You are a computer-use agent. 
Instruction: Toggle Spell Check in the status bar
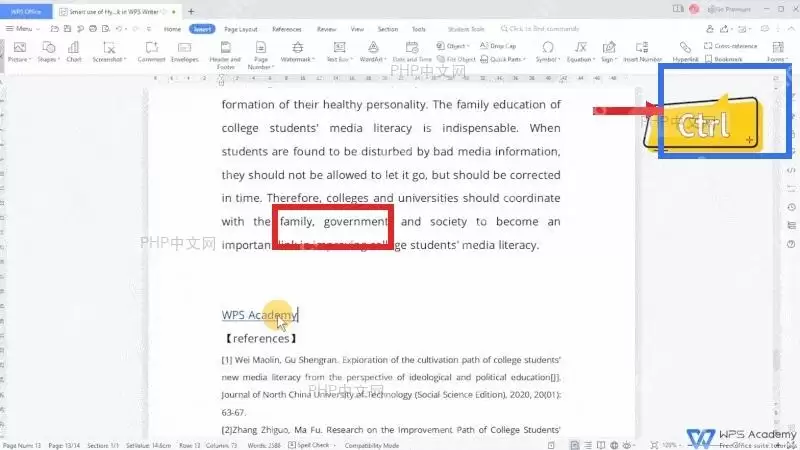pos(309,445)
